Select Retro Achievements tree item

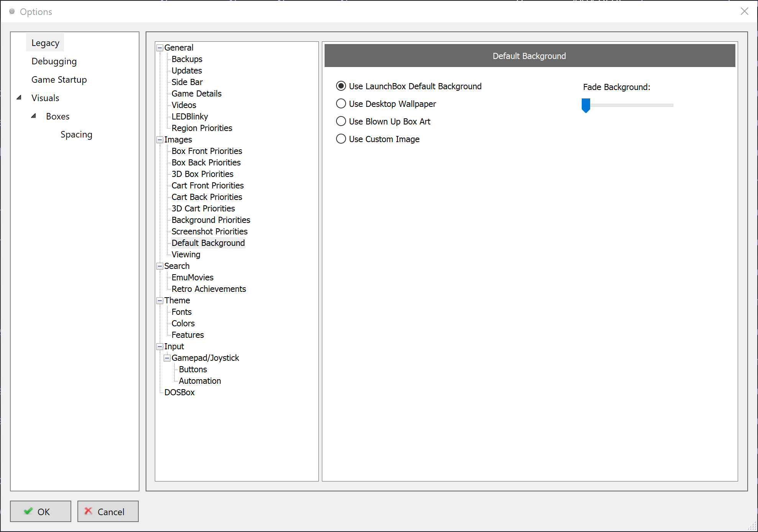click(209, 289)
